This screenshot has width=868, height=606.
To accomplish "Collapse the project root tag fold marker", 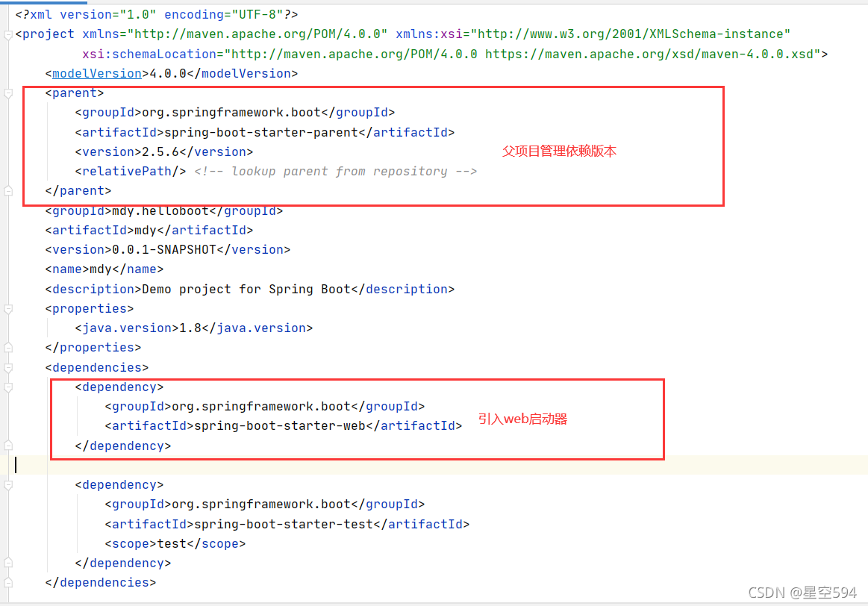I will point(7,35).
